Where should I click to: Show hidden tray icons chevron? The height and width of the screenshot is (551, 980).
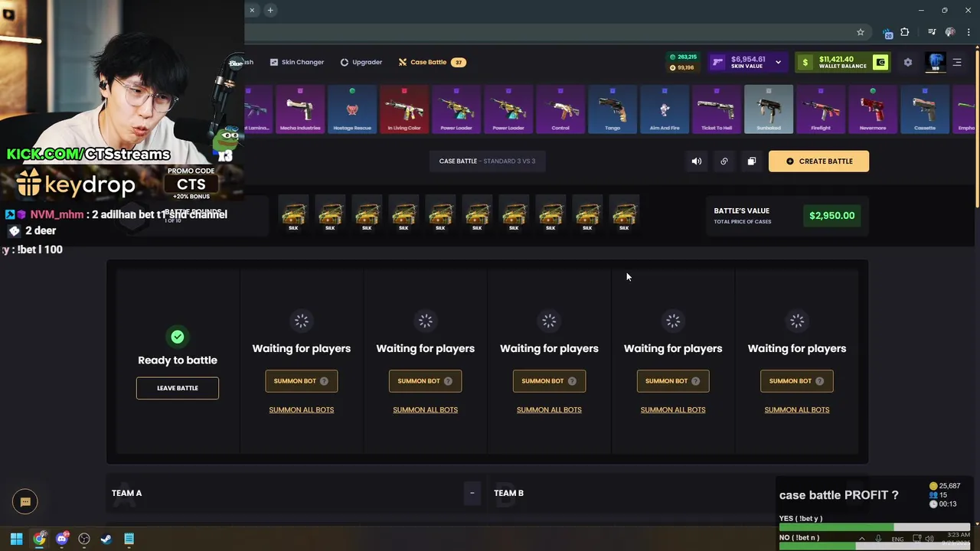pyautogui.click(x=862, y=539)
